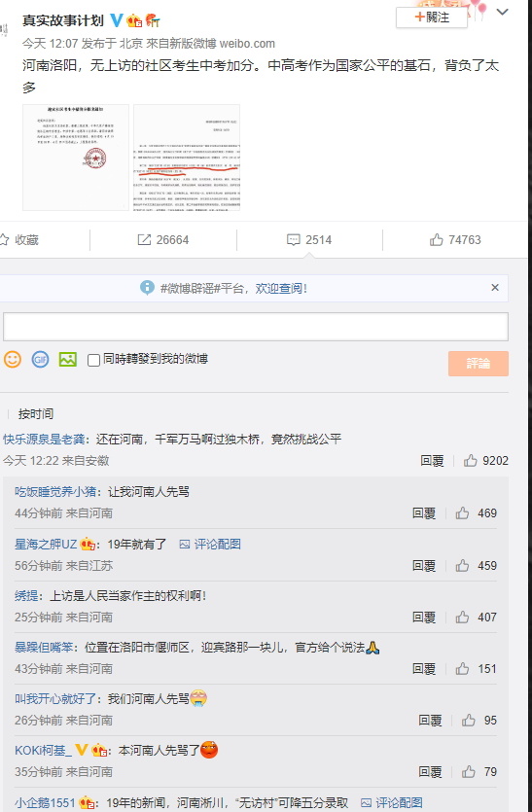This screenshot has width=532, height=812.
Task: Repost the post showing 26664 shares
Action: (x=162, y=240)
